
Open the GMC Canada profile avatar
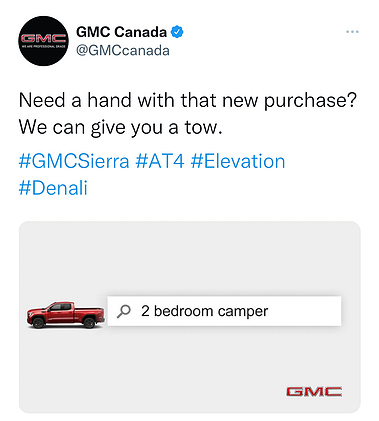coord(43,41)
